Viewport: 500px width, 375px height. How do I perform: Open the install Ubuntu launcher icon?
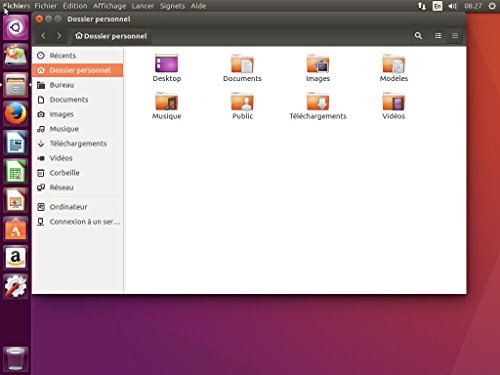(15, 56)
